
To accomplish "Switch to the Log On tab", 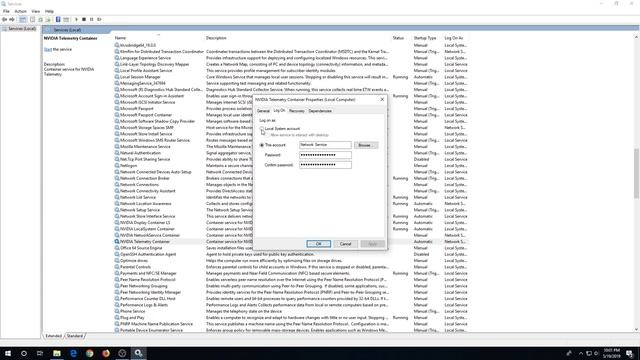I will (x=279, y=111).
